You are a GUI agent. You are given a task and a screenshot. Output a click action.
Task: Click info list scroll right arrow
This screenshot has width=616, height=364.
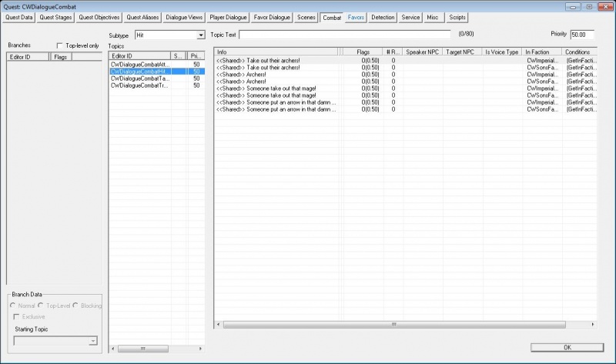(x=593, y=325)
